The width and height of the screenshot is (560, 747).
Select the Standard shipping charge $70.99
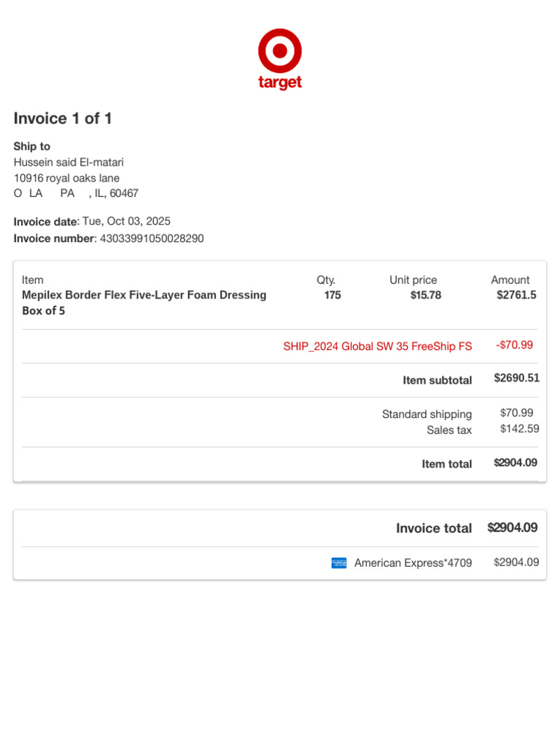point(517,413)
